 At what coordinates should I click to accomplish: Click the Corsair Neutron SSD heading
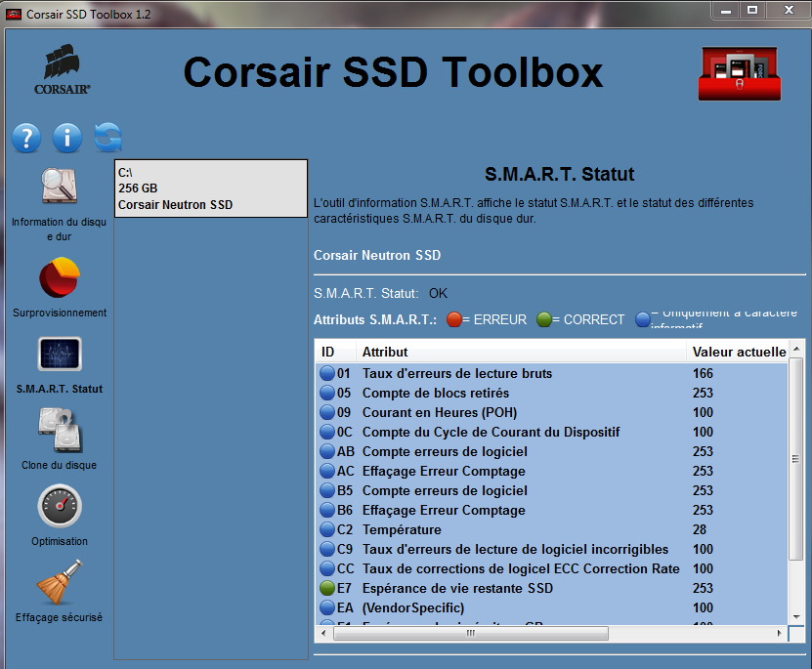coord(377,255)
